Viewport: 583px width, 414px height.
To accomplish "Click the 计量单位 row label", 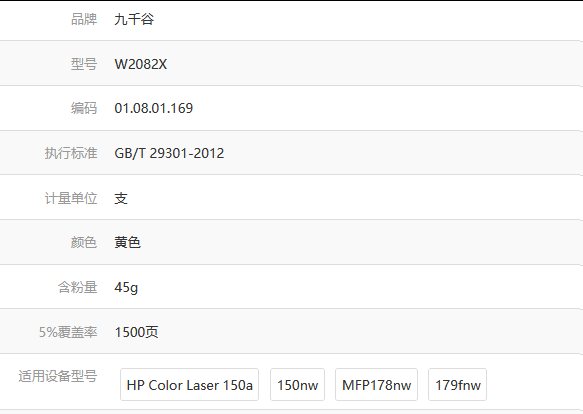I will click(x=71, y=198).
